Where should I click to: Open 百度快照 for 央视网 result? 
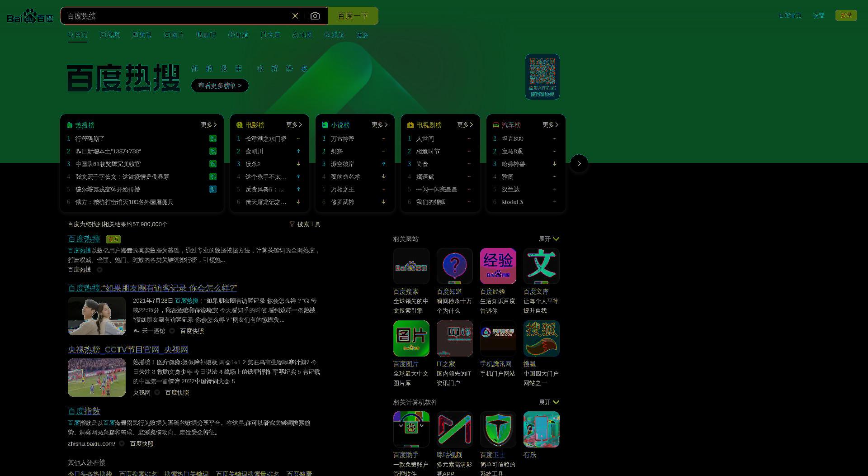click(177, 392)
